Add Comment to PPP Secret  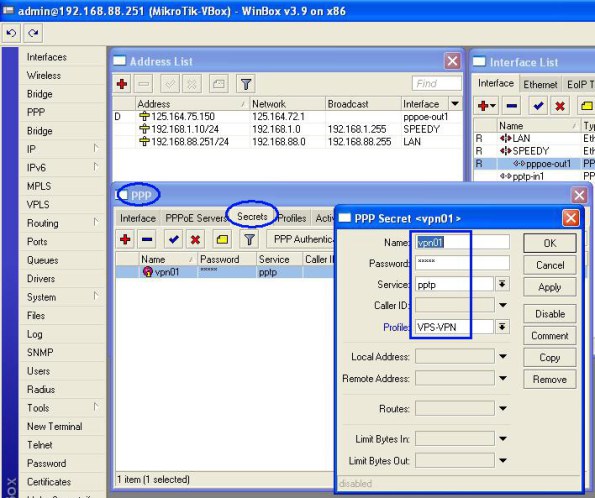549,336
